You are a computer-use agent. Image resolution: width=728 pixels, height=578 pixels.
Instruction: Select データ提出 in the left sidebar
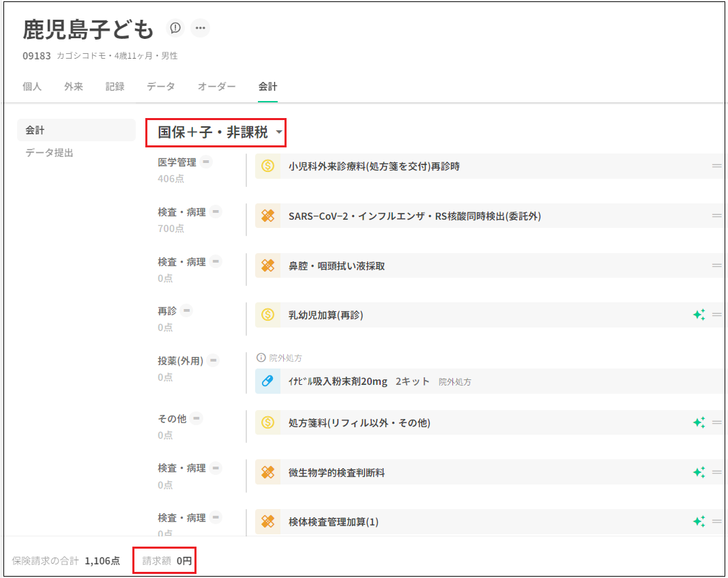49,153
